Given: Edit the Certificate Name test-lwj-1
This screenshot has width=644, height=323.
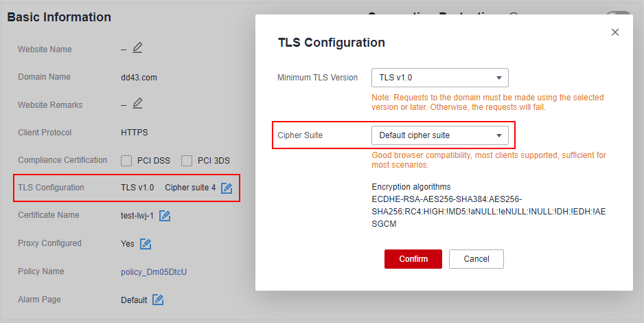Looking at the screenshot, I should pyautogui.click(x=165, y=216).
